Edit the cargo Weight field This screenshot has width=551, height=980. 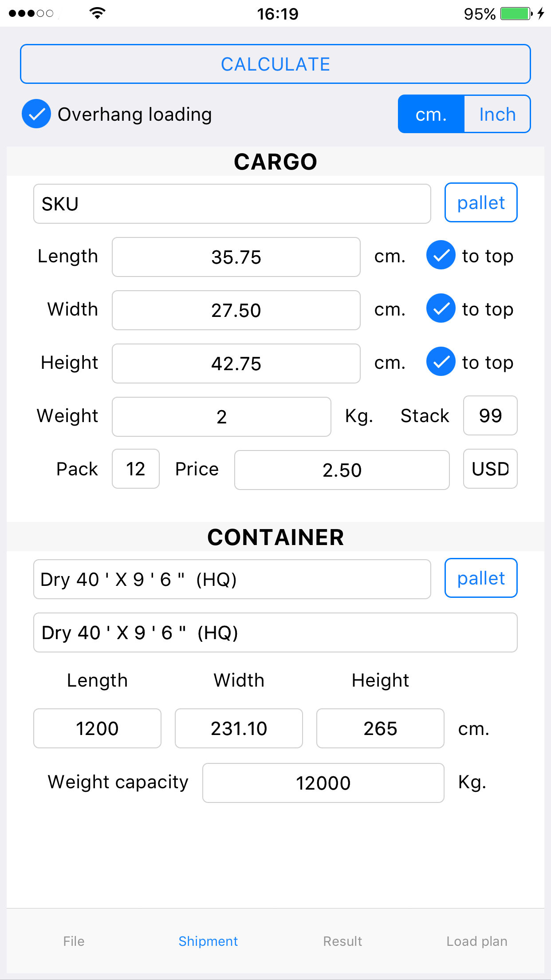(221, 417)
